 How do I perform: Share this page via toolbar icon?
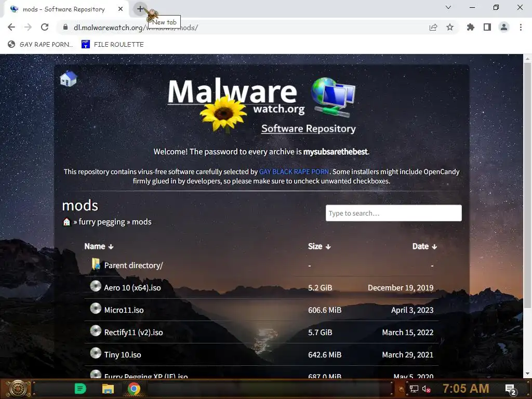[433, 27]
